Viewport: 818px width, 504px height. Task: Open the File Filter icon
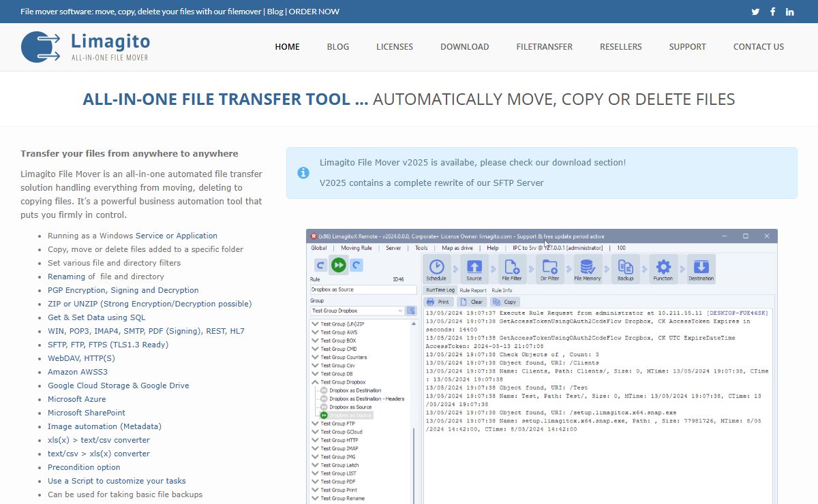coord(511,268)
